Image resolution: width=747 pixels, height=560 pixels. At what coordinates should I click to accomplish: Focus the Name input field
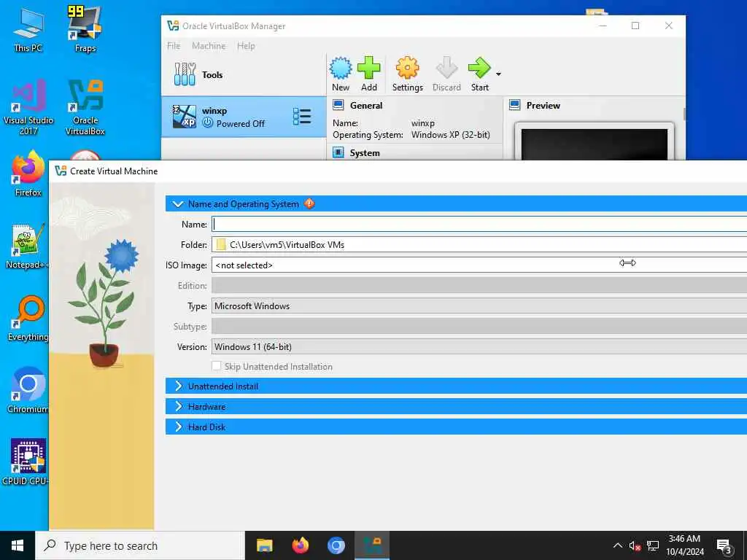(479, 224)
